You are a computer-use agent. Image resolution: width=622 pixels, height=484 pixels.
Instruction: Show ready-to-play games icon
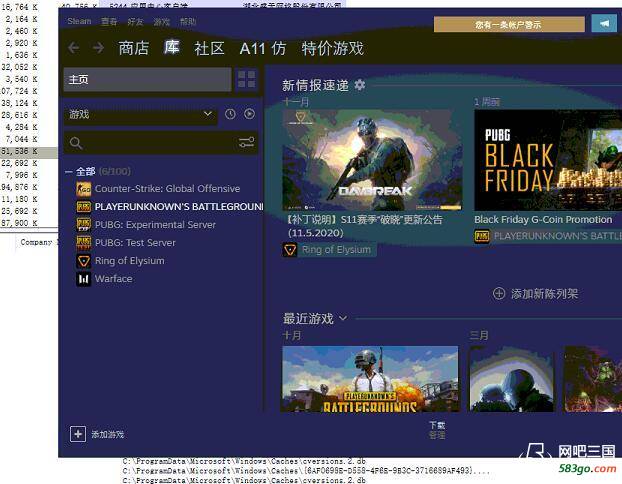[x=250, y=114]
